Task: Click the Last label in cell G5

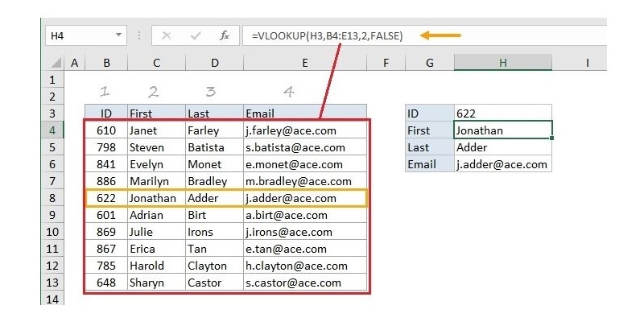Action: 430,147
